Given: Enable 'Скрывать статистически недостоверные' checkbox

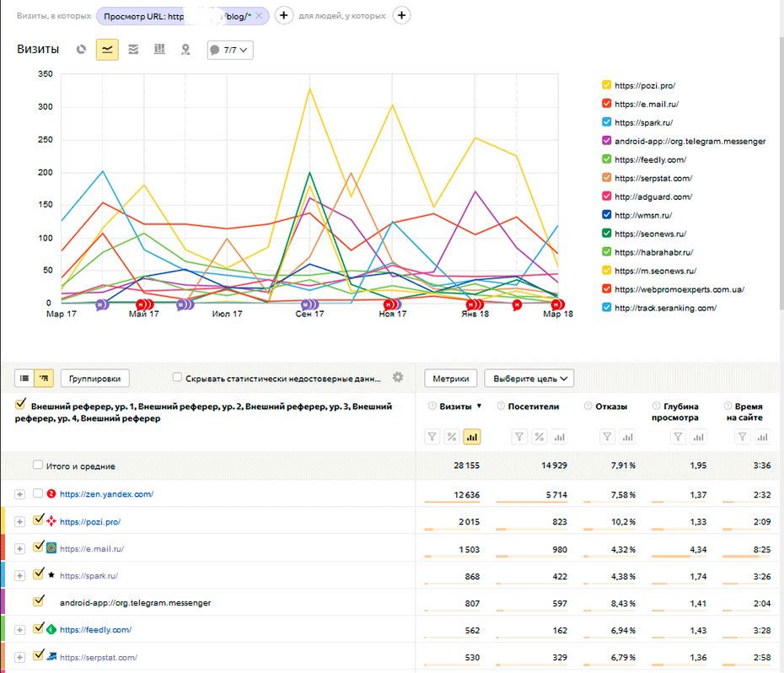Looking at the screenshot, I should 177,377.
